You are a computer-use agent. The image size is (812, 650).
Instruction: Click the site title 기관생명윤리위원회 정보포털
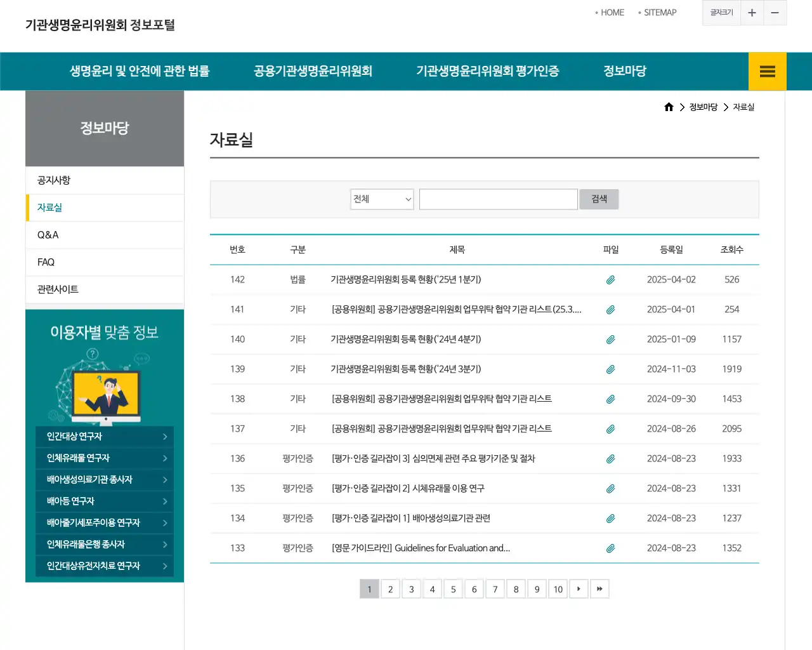coord(100,25)
